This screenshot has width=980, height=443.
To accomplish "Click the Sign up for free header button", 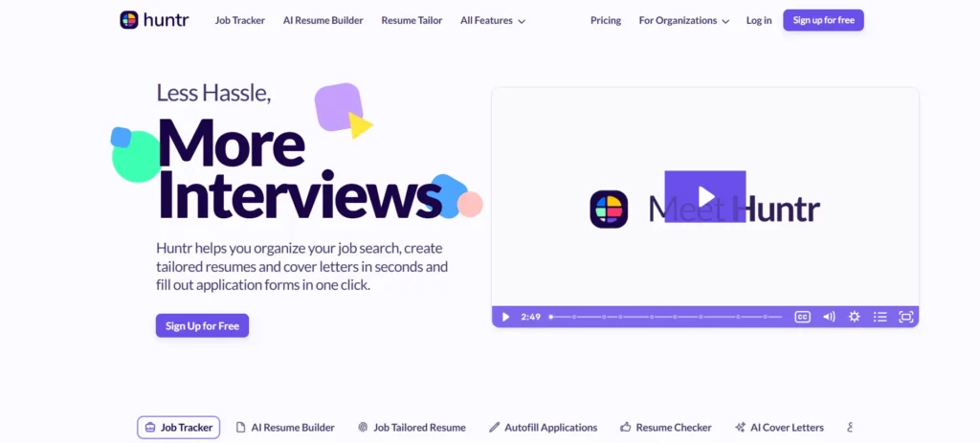I will (824, 20).
